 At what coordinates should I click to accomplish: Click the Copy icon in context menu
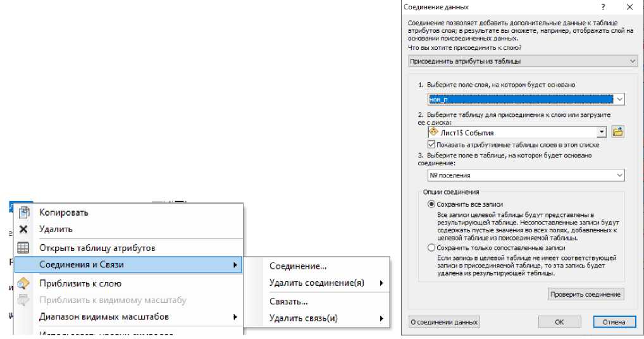point(23,213)
